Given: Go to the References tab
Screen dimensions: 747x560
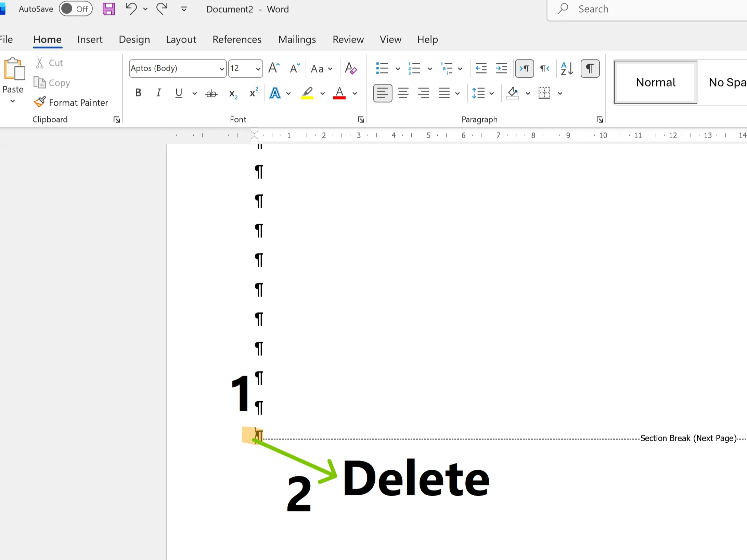Looking at the screenshot, I should (x=237, y=39).
